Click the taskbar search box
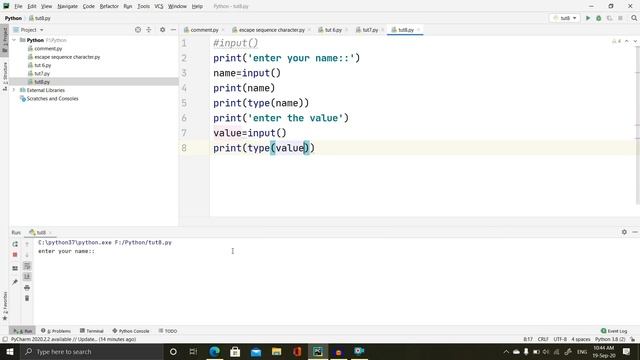Viewport: 640px width, 360px height. pos(91,351)
